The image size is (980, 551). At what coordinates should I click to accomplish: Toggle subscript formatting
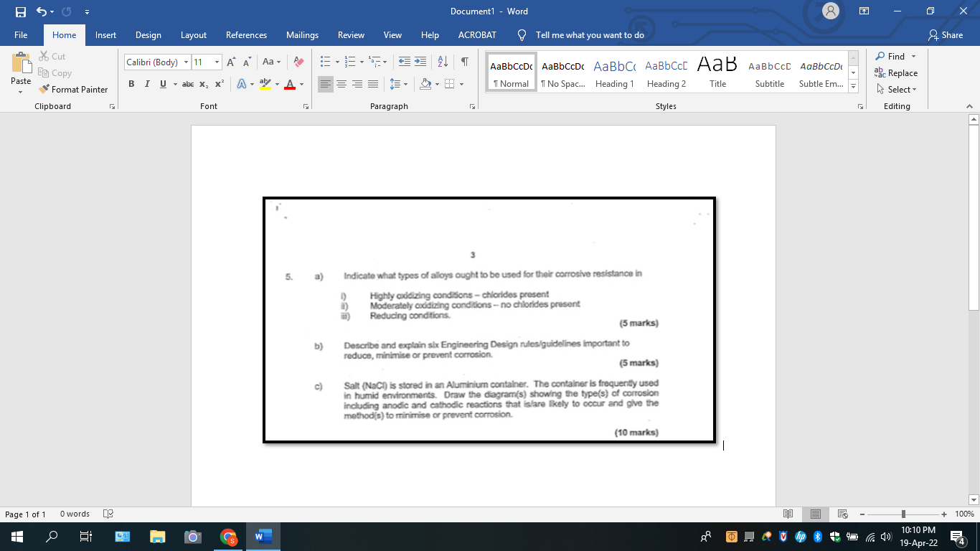tap(203, 84)
